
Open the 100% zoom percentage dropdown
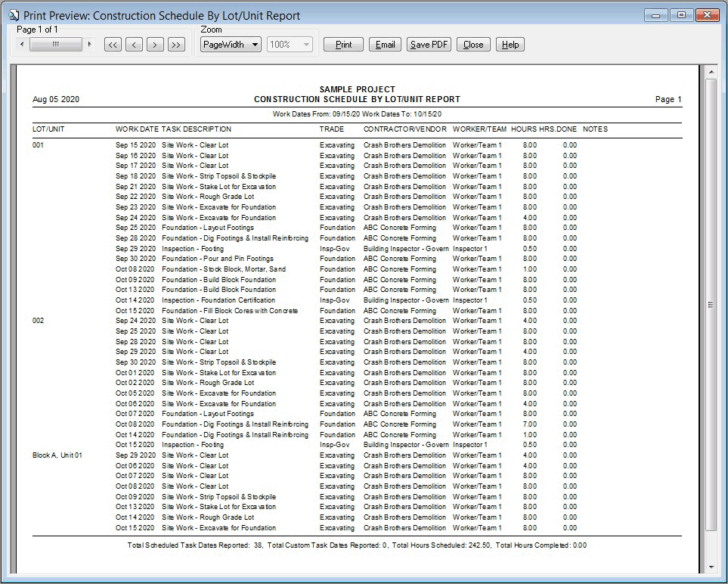coord(290,45)
